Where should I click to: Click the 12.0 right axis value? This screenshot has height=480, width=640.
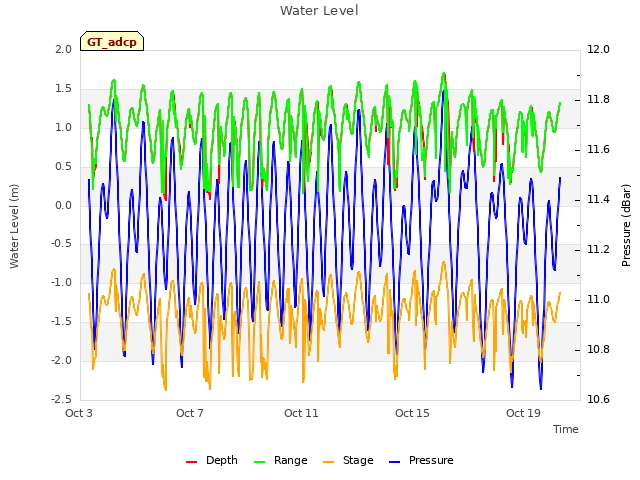coord(598,49)
